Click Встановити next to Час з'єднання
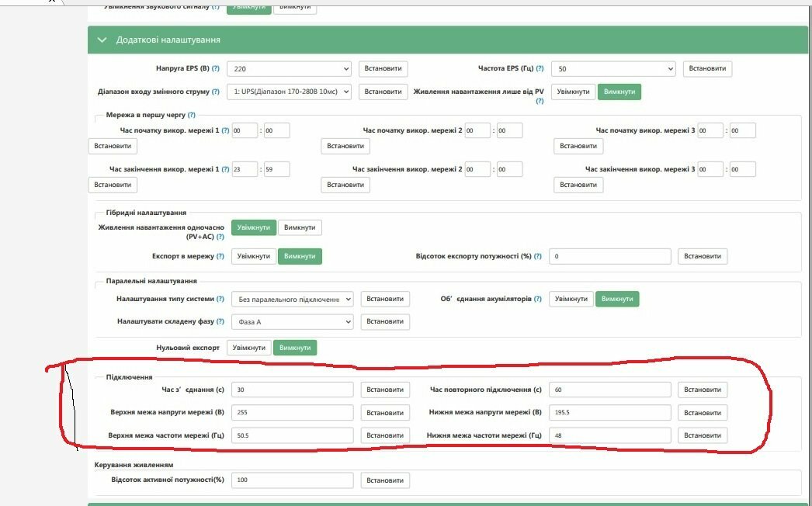Screen dimensions: 812x506 click(x=385, y=390)
